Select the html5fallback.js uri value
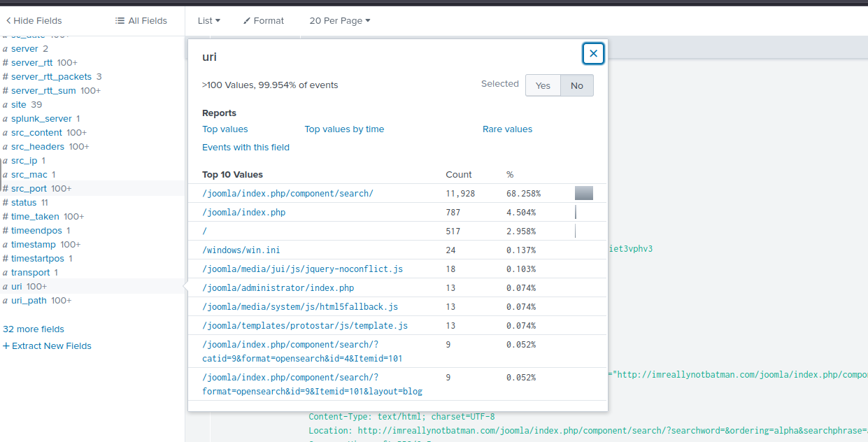The height and width of the screenshot is (442, 868). tap(300, 307)
